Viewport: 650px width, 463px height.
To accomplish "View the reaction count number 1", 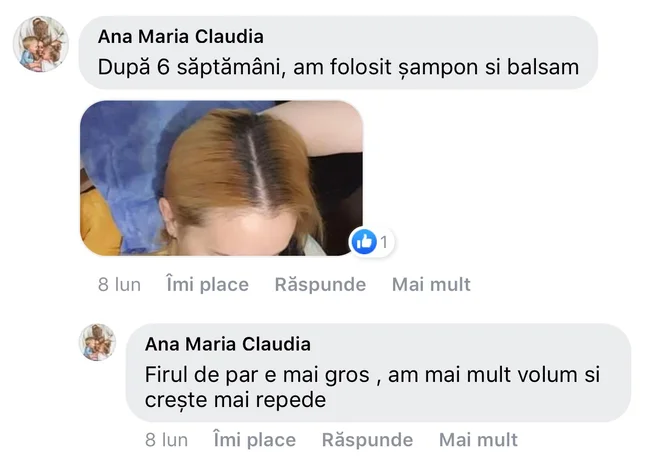I will point(384,242).
